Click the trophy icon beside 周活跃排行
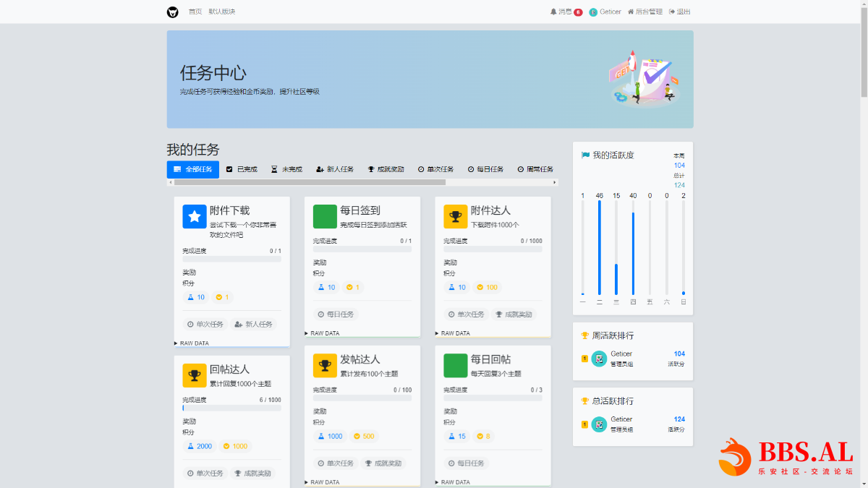868x488 pixels. coord(585,335)
